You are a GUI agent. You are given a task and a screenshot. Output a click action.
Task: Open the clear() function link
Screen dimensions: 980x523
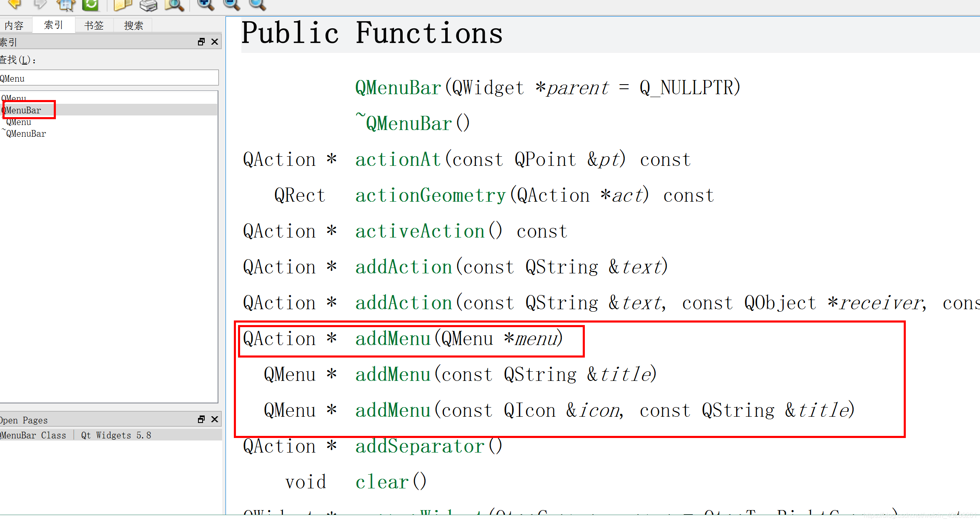coord(382,482)
